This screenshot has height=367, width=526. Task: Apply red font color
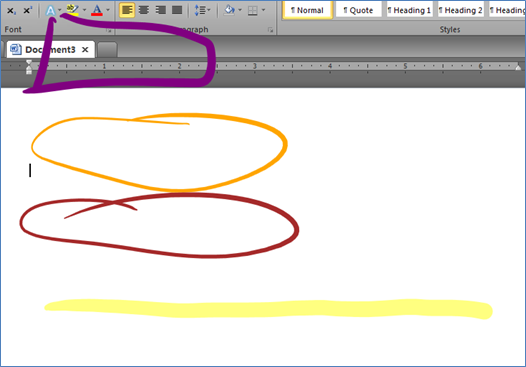point(97,10)
